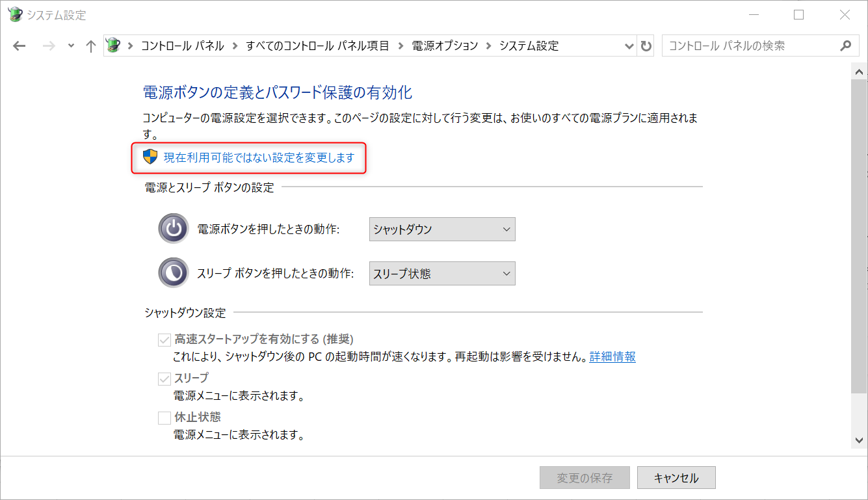Click the scrollbar down arrow
This screenshot has height=500, width=868.
click(859, 440)
